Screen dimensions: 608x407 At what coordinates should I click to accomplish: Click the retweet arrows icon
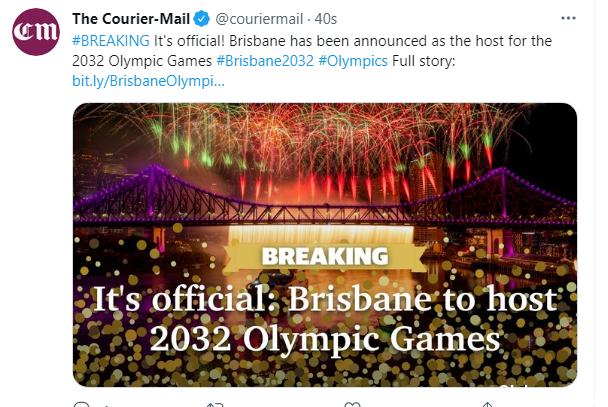point(214,405)
